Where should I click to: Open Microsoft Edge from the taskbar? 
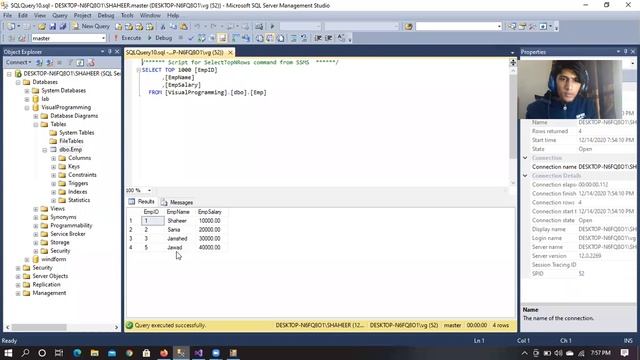(77, 353)
